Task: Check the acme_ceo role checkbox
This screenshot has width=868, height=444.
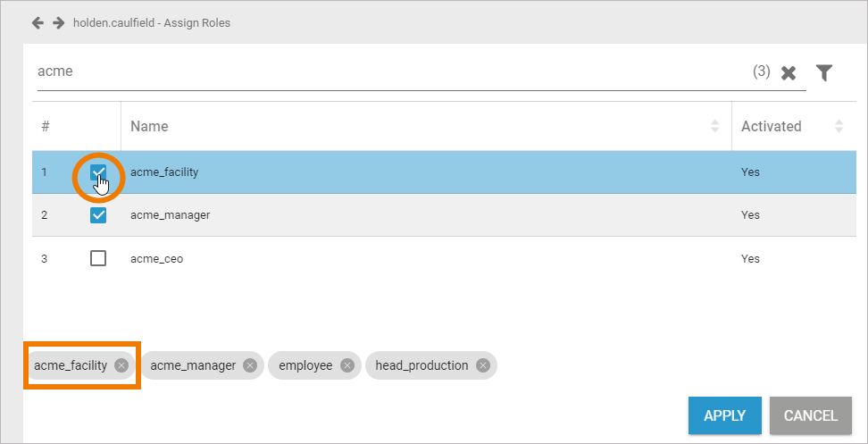Action: [x=98, y=258]
